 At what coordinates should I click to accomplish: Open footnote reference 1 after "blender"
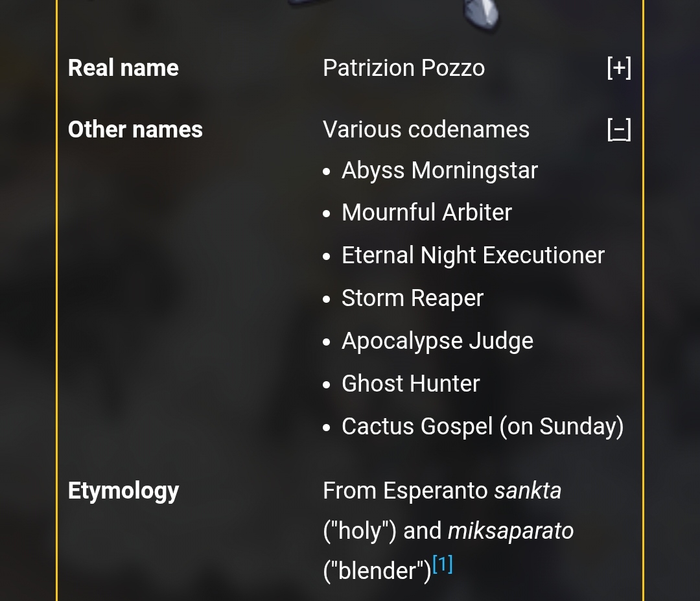tap(443, 565)
